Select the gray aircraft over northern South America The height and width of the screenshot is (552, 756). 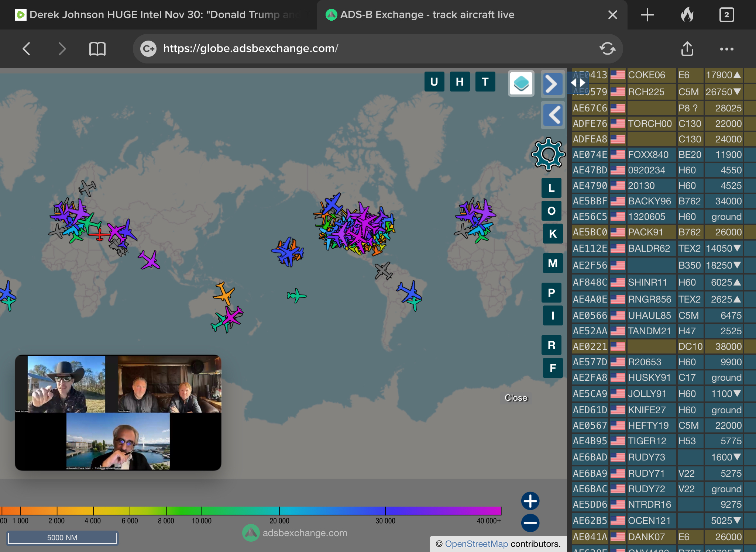384,271
